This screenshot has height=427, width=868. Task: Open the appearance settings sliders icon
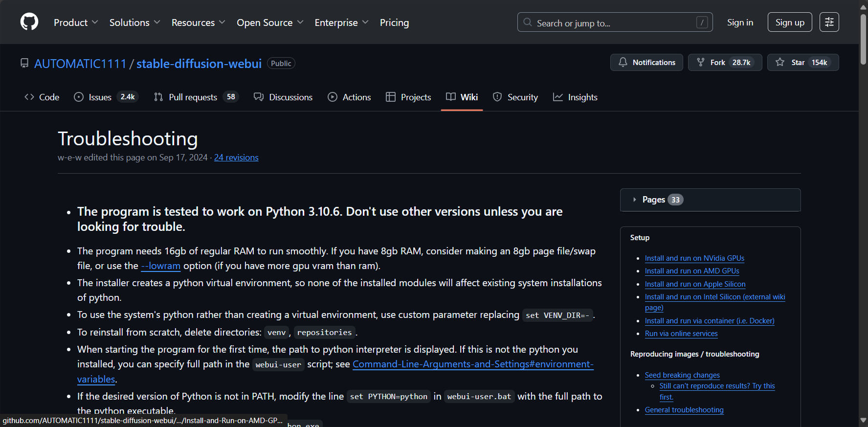coord(829,22)
